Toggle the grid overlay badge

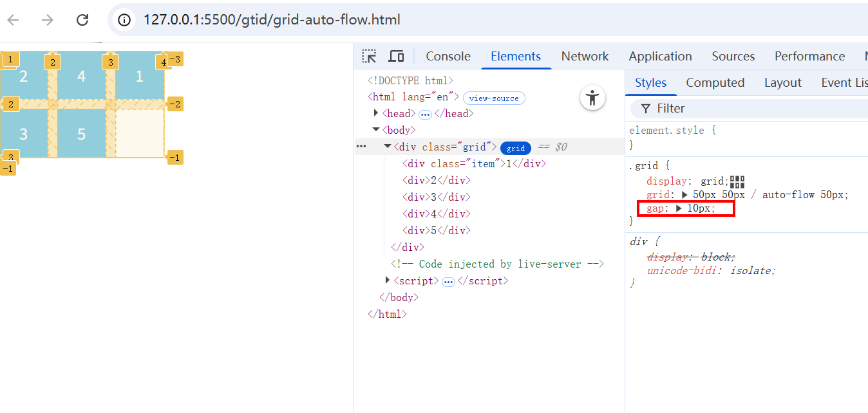click(x=516, y=148)
